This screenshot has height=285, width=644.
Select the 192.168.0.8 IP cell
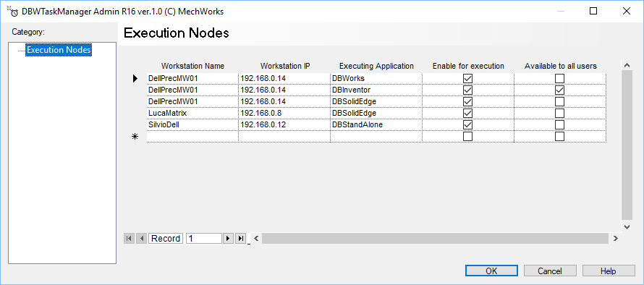coord(284,113)
